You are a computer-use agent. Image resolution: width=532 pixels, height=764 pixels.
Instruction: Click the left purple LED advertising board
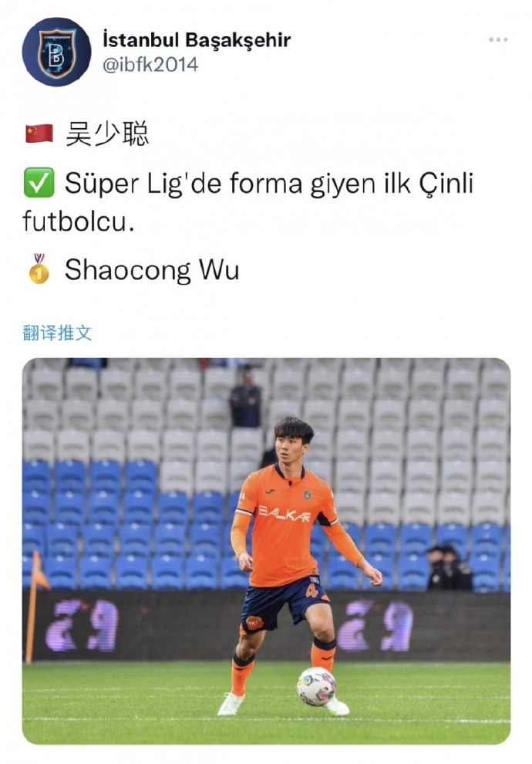[x=82, y=626]
